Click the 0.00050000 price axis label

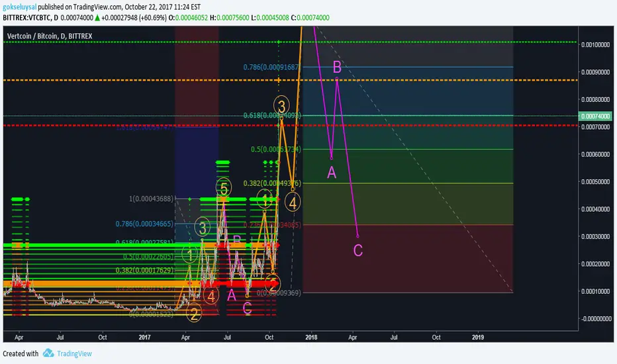pyautogui.click(x=595, y=181)
